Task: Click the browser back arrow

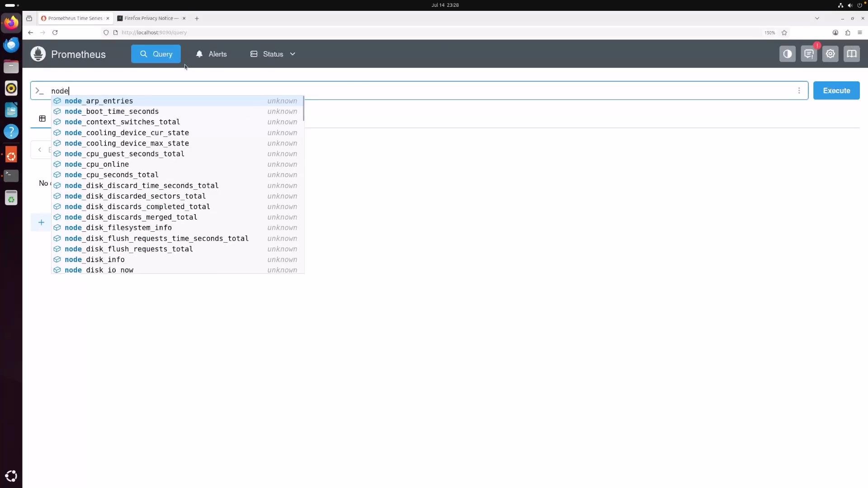Action: (x=30, y=33)
